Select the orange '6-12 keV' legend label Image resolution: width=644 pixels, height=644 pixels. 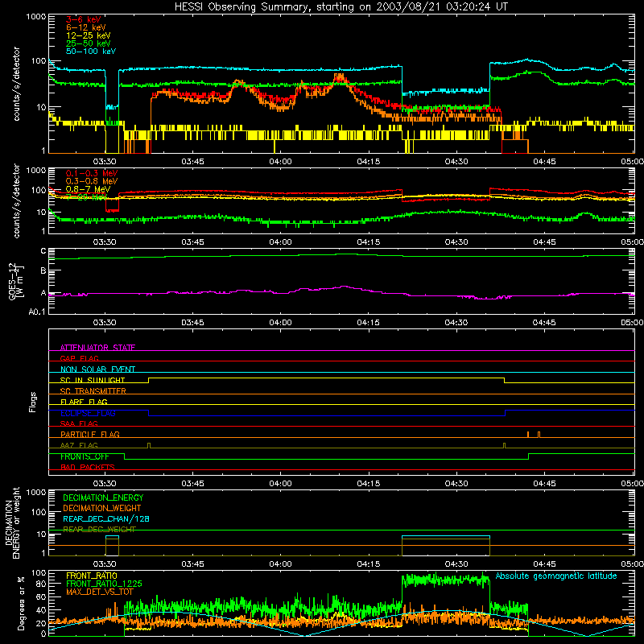click(x=86, y=27)
